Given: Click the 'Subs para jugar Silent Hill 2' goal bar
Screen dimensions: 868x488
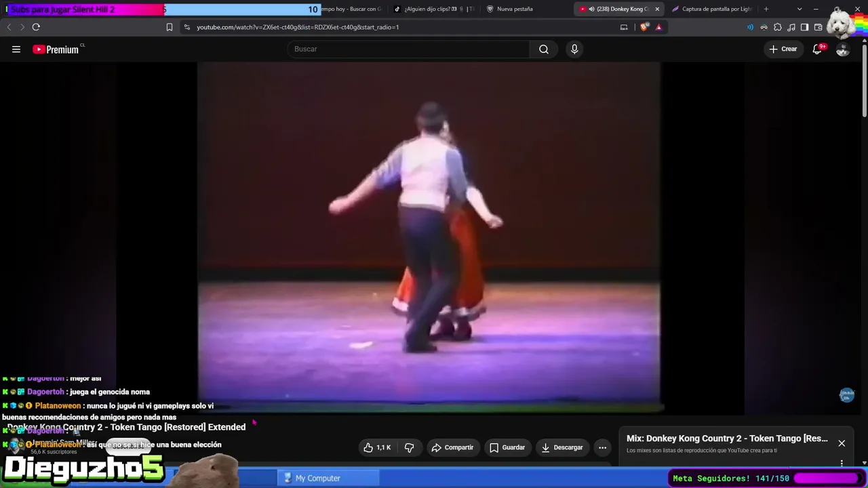Looking at the screenshot, I should pos(163,9).
